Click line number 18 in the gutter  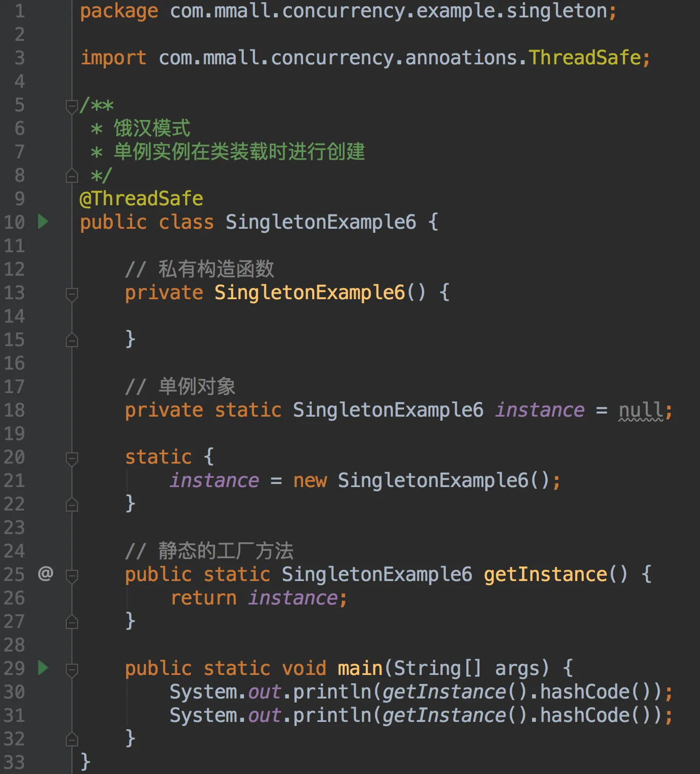click(x=14, y=410)
